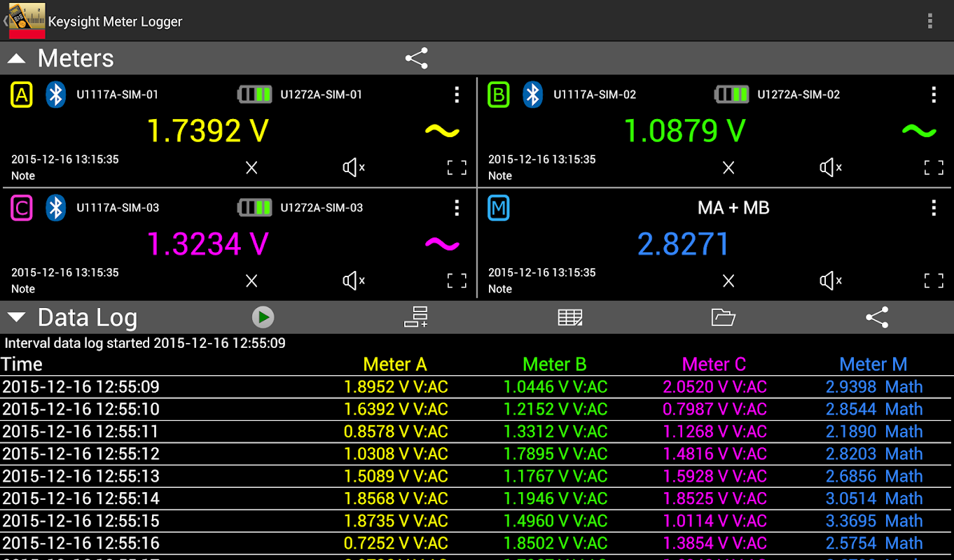Collapse the Meters section arrow

(x=16, y=59)
